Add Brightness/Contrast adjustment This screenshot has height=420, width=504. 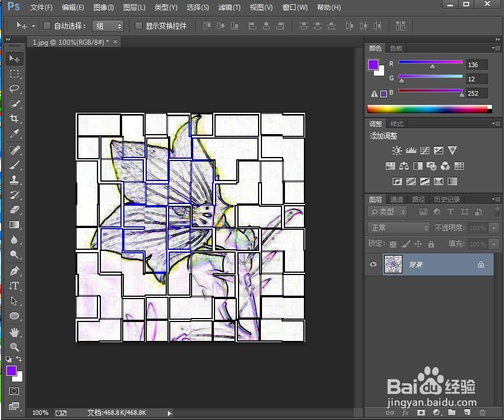point(397,150)
